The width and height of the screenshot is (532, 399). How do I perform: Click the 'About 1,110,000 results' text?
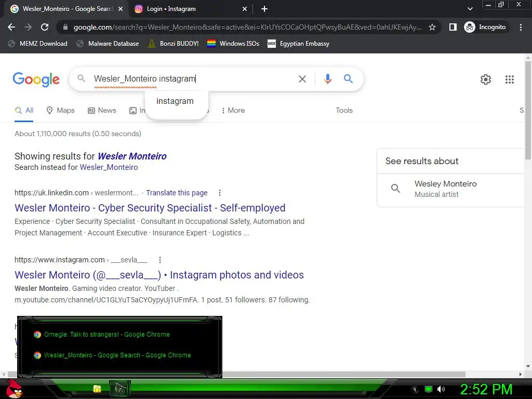[x=78, y=134]
